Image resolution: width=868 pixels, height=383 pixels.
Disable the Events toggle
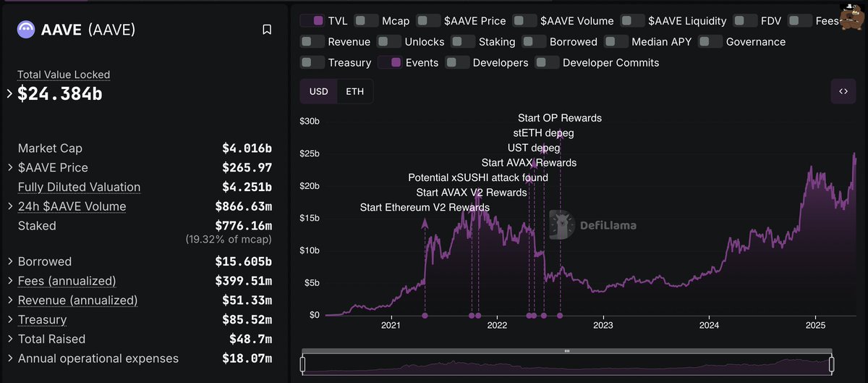pos(390,63)
